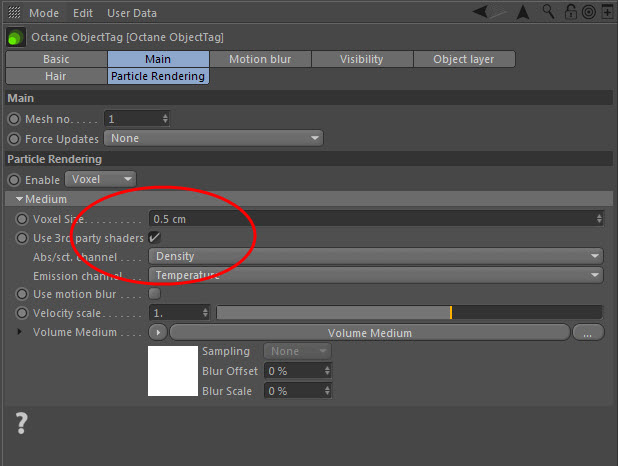The image size is (618, 466).
Task: Open the Force Updates None dropdown
Action: click(214, 138)
